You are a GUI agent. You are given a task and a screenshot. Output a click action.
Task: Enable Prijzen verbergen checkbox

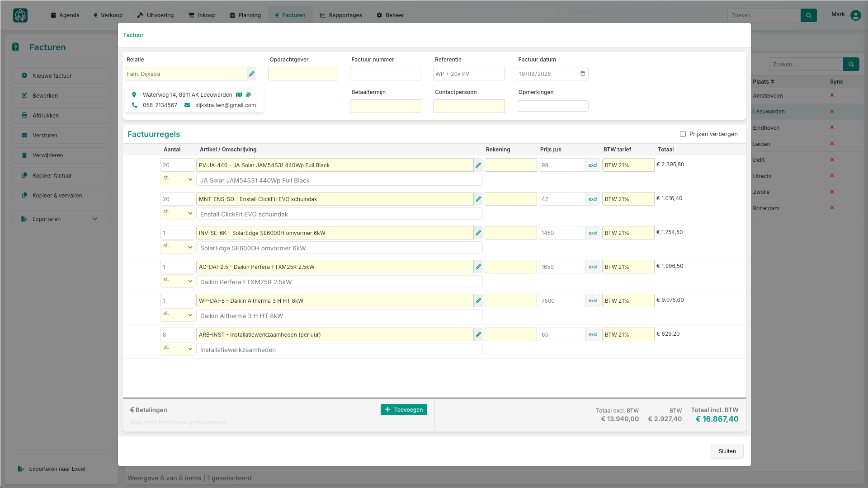click(683, 134)
